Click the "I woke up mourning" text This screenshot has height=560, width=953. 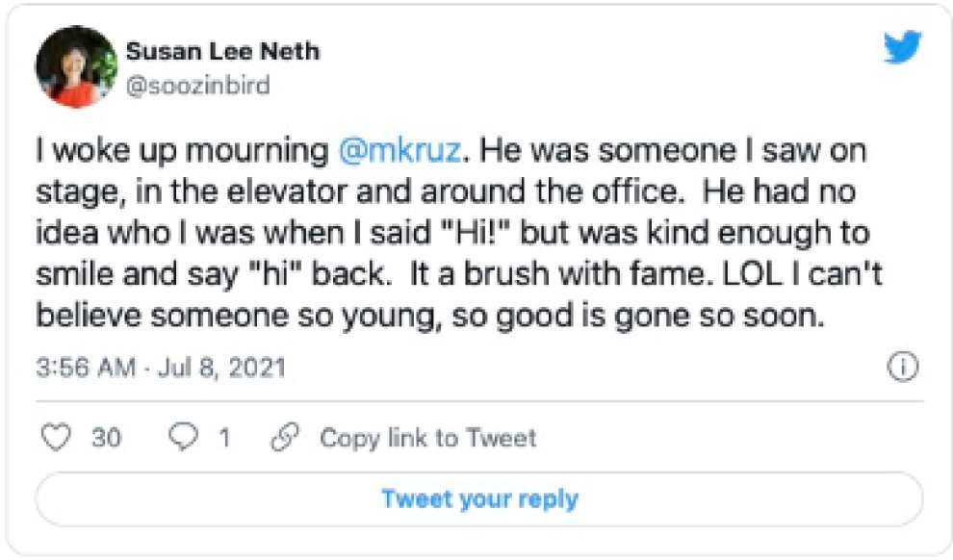(x=183, y=151)
